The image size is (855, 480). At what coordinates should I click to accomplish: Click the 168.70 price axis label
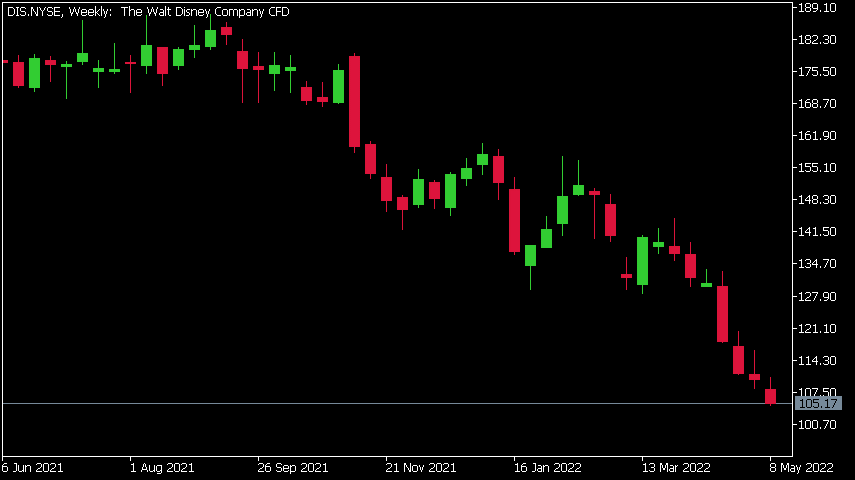point(817,104)
